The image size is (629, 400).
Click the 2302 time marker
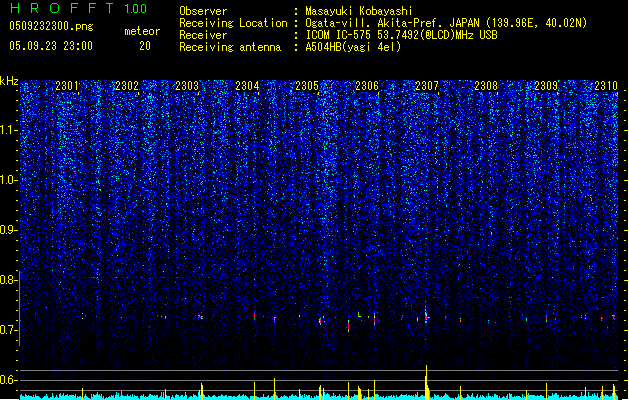127,86
